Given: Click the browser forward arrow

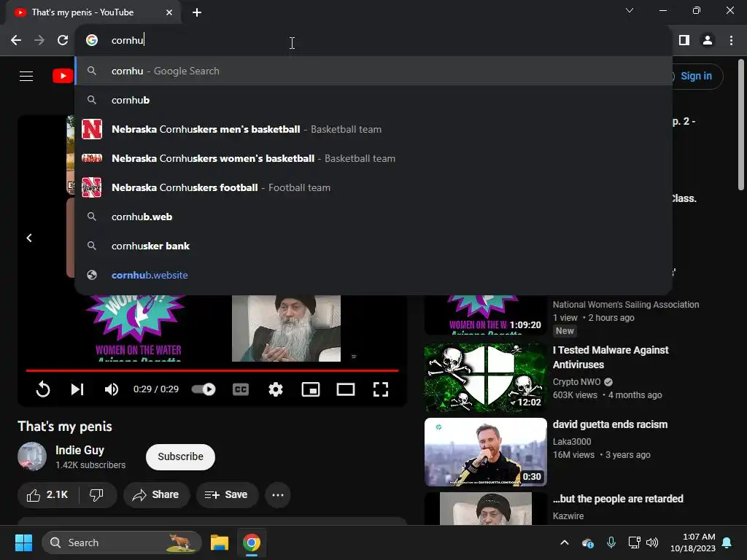Looking at the screenshot, I should coord(39,41).
